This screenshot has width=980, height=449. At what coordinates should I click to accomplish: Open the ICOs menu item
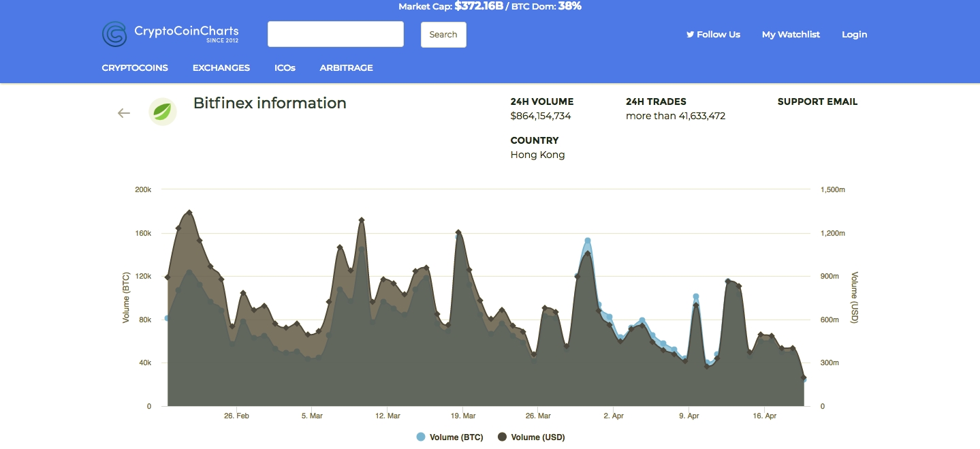(x=285, y=68)
